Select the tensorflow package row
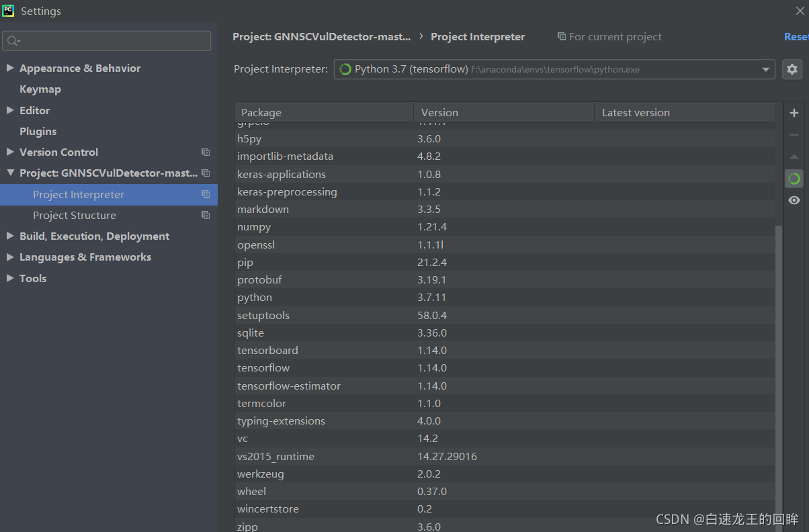Image resolution: width=809 pixels, height=532 pixels. point(263,368)
